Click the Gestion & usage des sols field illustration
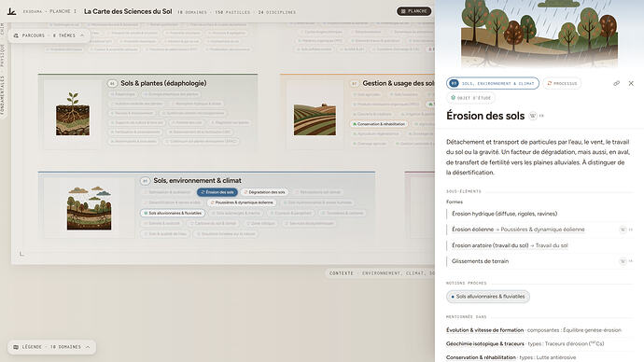Viewport: 644px width, 362px height. [x=315, y=119]
